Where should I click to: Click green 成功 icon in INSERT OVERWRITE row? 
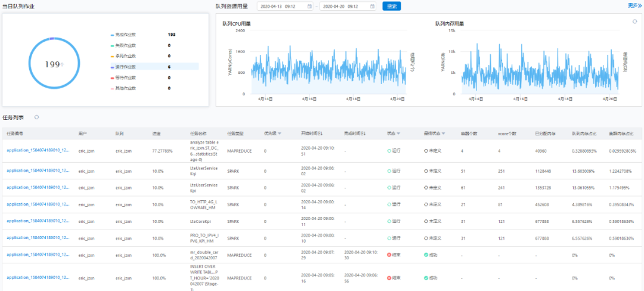(426, 278)
